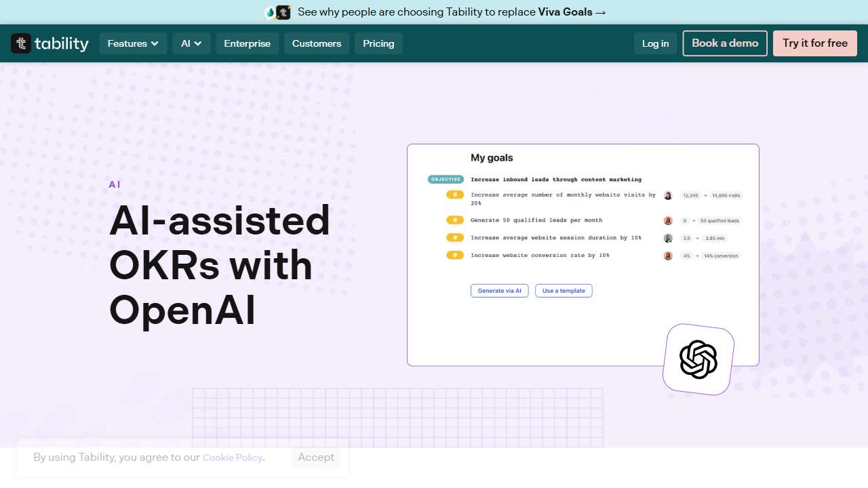Click the teal OBJECTIVE badge
This screenshot has height=488, width=868.
446,180
